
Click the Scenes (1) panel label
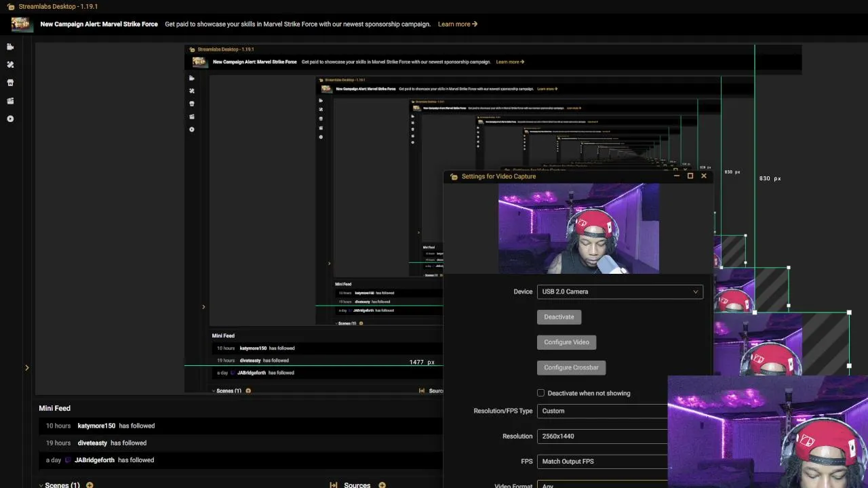coord(62,485)
